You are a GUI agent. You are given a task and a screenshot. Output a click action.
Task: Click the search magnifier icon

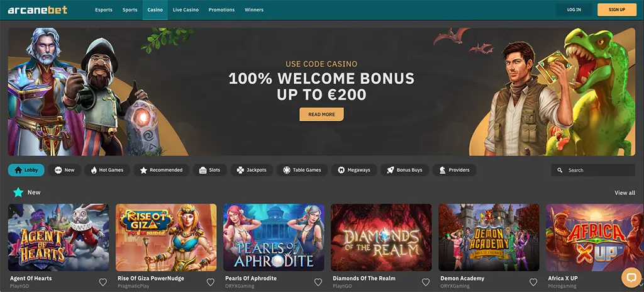point(560,171)
